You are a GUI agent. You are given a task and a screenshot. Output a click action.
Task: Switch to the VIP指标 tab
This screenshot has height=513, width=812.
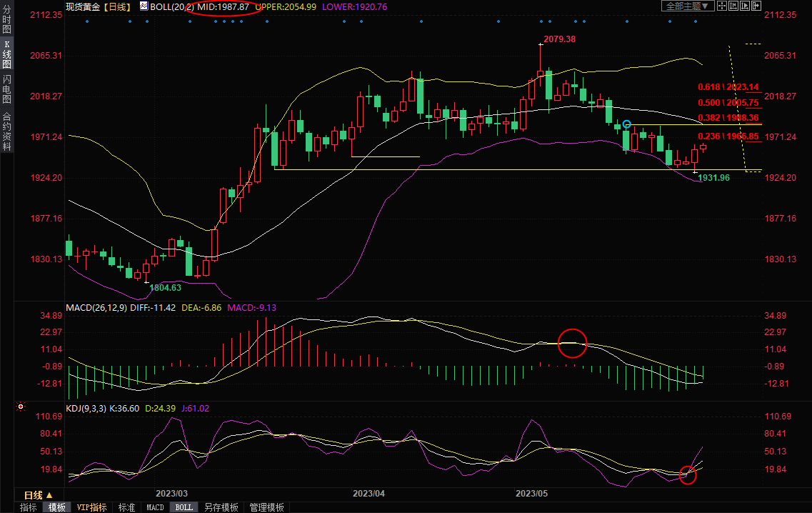pyautogui.click(x=92, y=507)
